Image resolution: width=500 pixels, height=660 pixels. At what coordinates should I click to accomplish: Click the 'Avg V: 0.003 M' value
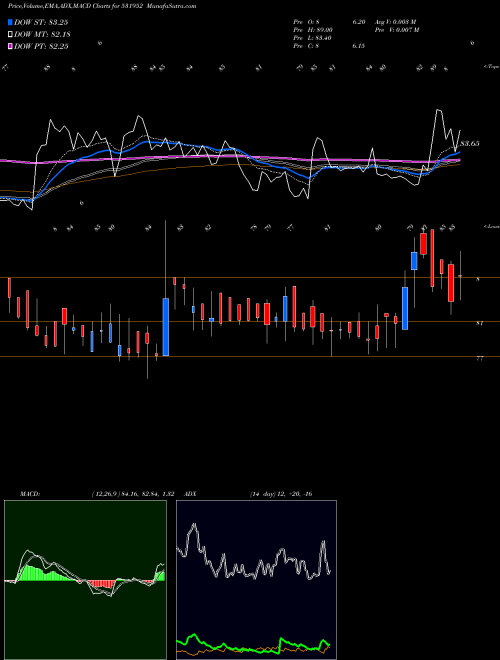(x=395, y=22)
